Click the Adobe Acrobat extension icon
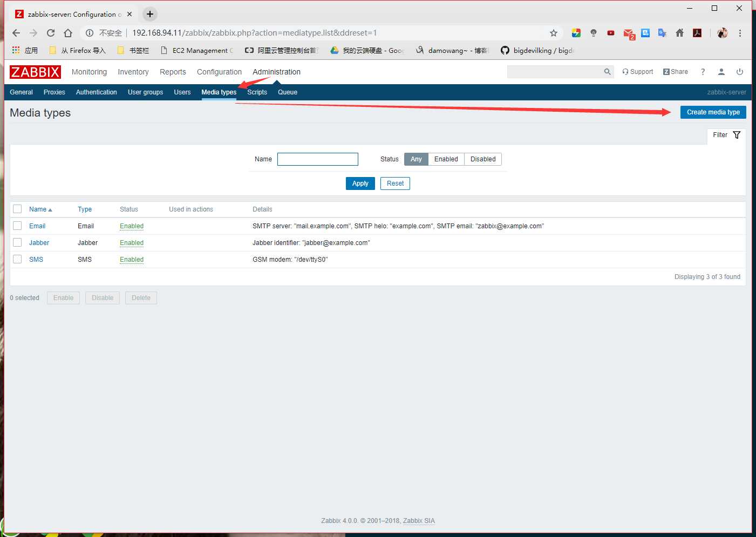 pos(697,33)
